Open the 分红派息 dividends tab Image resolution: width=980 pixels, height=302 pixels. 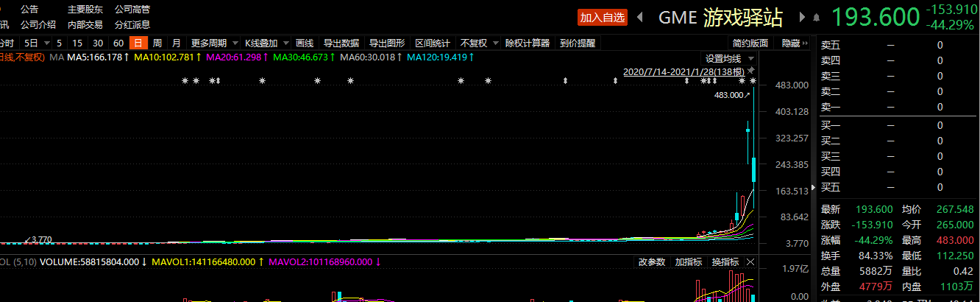[132, 24]
